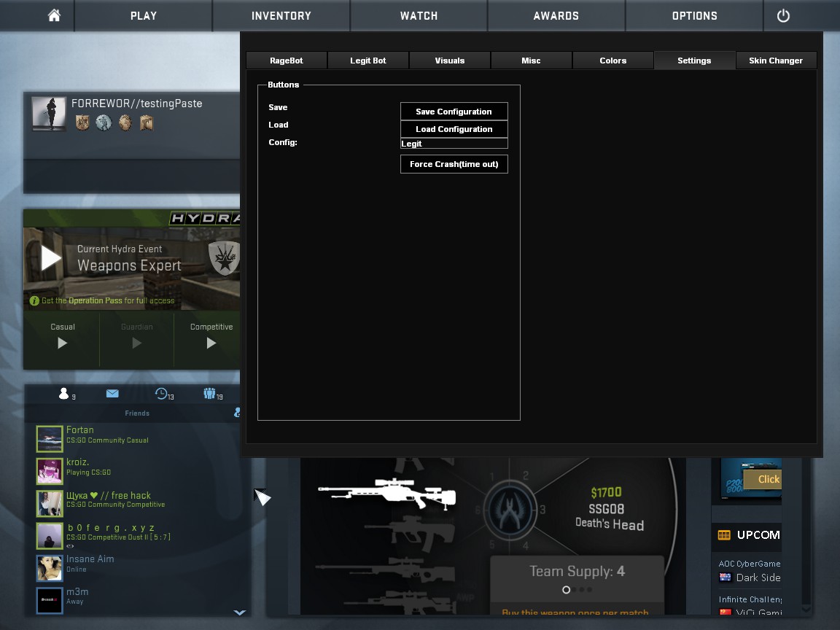Click the Hydra shield emblem icon
Image resolution: width=840 pixels, height=630 pixels.
tap(224, 257)
